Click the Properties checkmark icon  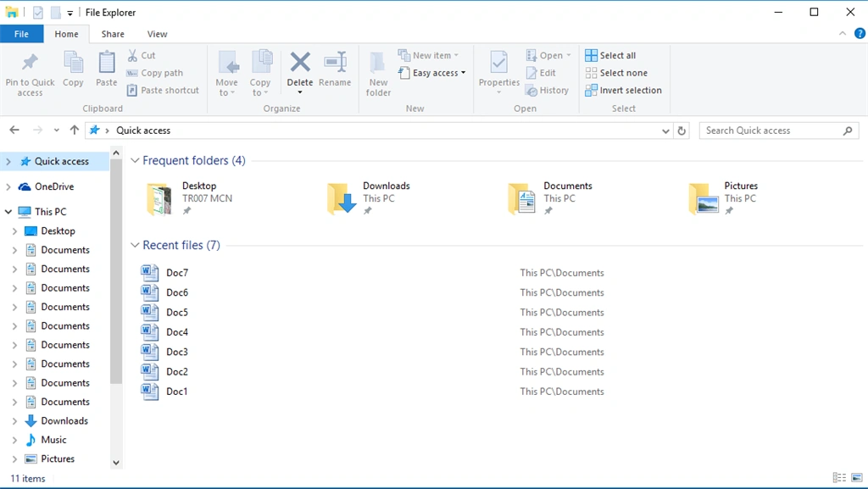498,62
